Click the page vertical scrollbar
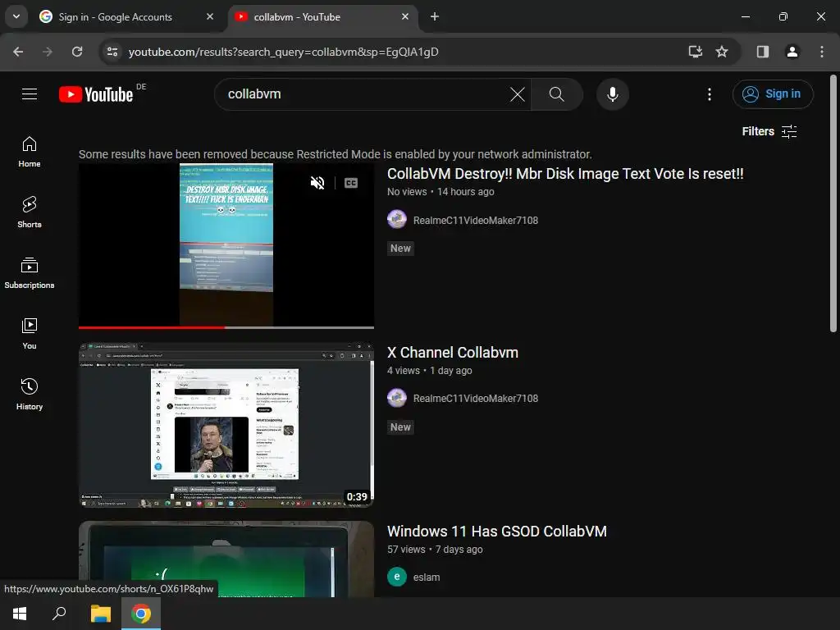The width and height of the screenshot is (840, 630). tap(833, 203)
